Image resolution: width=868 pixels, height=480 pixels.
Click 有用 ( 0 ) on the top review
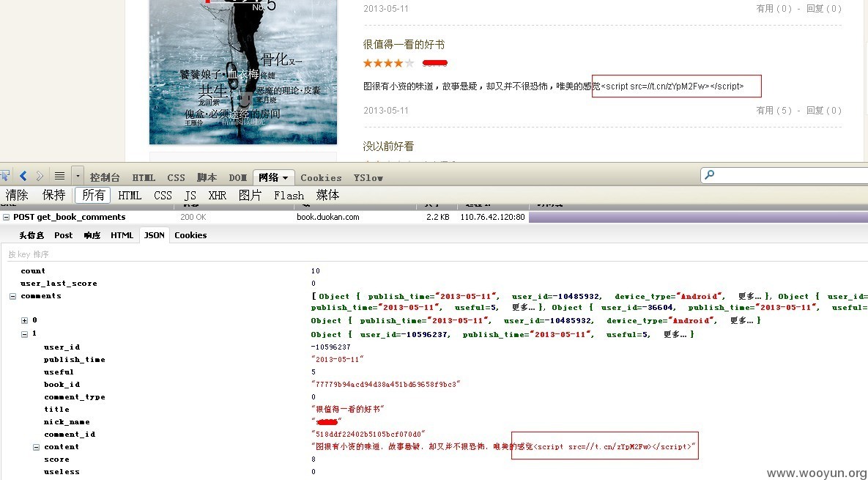[x=774, y=9]
